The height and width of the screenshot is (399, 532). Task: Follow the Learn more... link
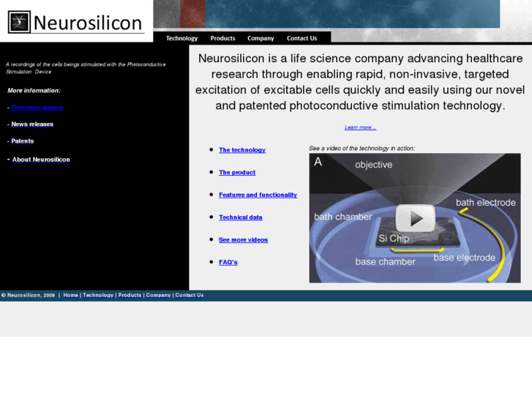point(360,127)
